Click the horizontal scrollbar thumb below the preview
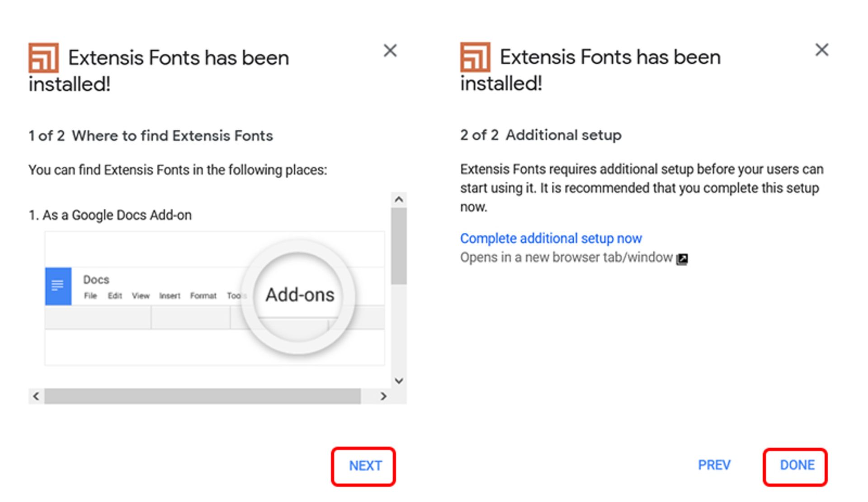Screen dimensions: 868x502 point(202,396)
